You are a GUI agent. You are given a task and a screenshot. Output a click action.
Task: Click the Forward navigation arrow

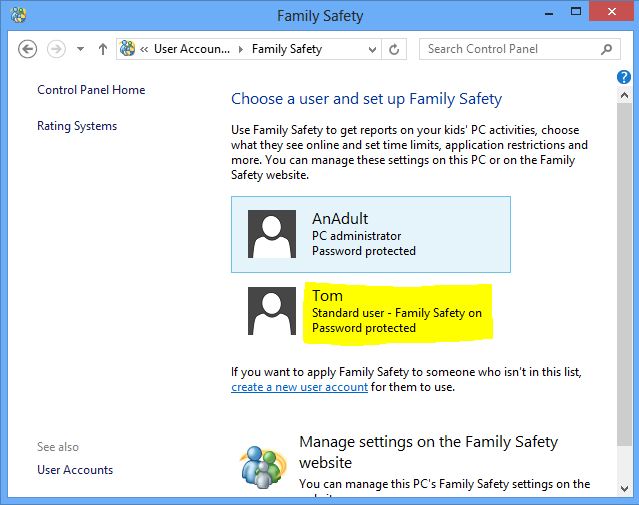click(56, 49)
